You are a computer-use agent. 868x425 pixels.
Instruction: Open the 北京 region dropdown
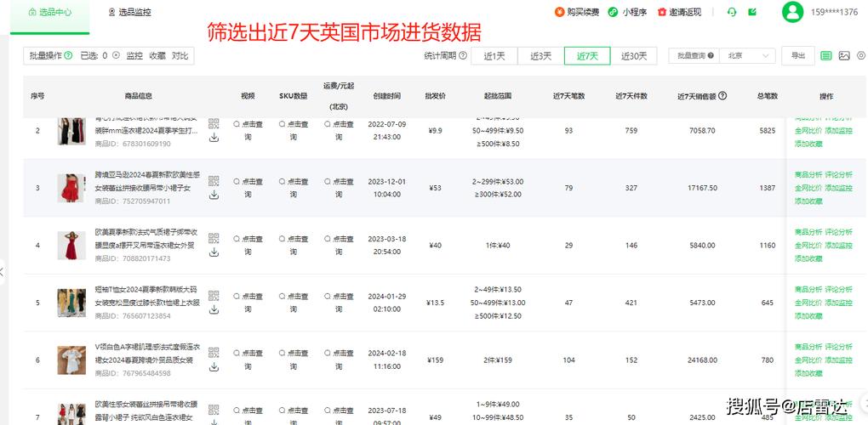click(x=748, y=56)
